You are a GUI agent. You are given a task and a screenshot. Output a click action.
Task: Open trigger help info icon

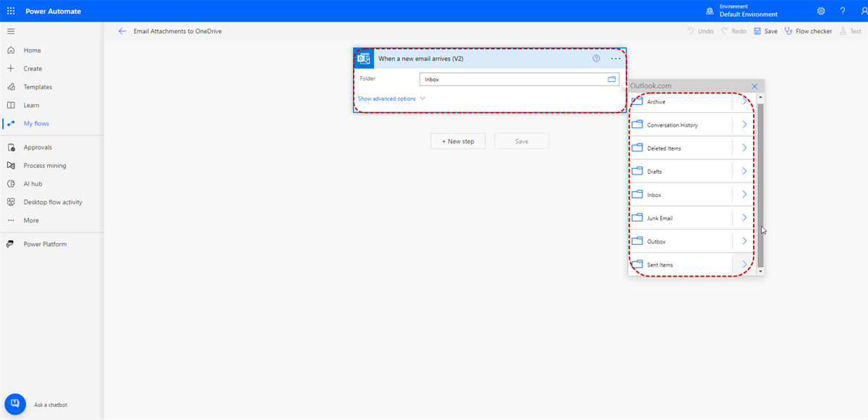[597, 58]
